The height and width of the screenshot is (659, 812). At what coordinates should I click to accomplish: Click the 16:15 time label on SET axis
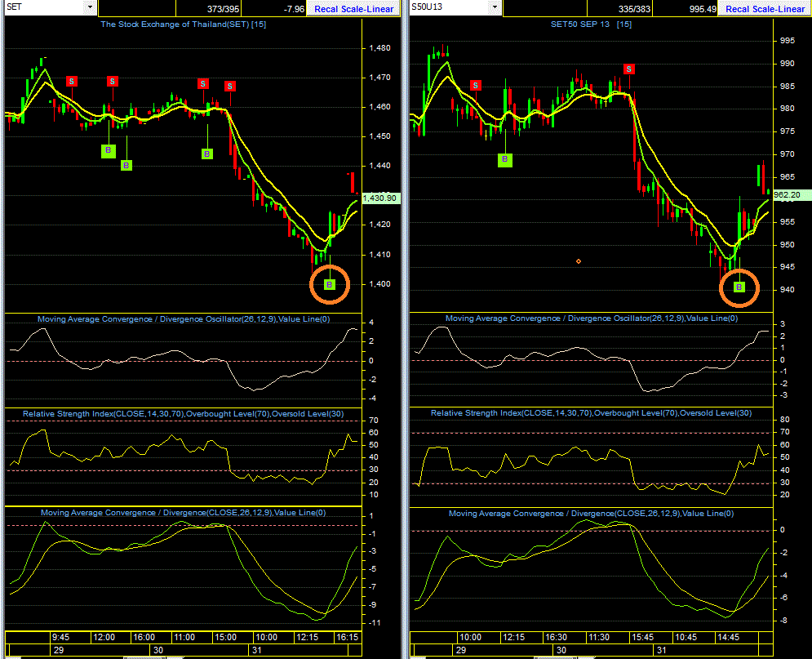(x=347, y=637)
